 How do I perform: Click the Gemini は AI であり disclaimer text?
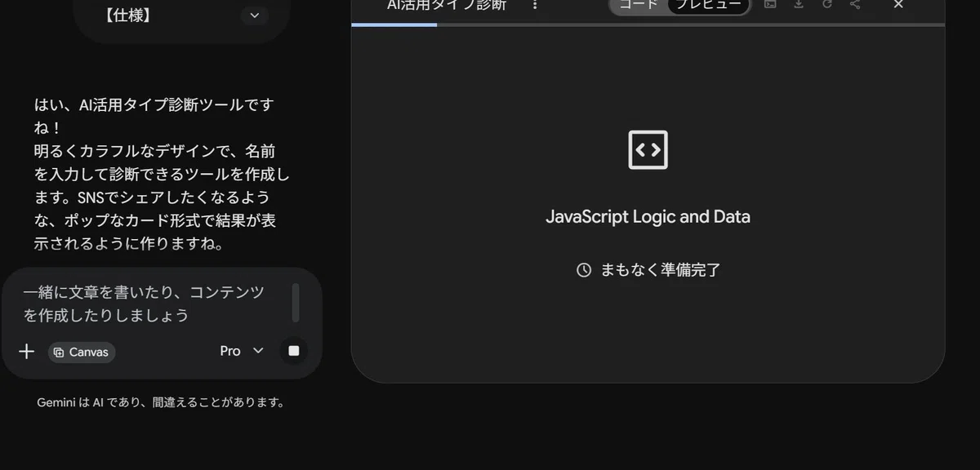161,402
